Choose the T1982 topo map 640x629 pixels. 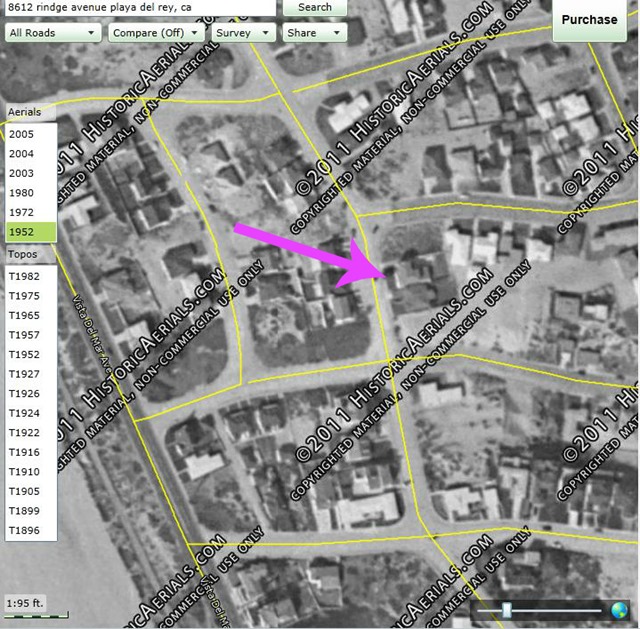pyautogui.click(x=31, y=276)
